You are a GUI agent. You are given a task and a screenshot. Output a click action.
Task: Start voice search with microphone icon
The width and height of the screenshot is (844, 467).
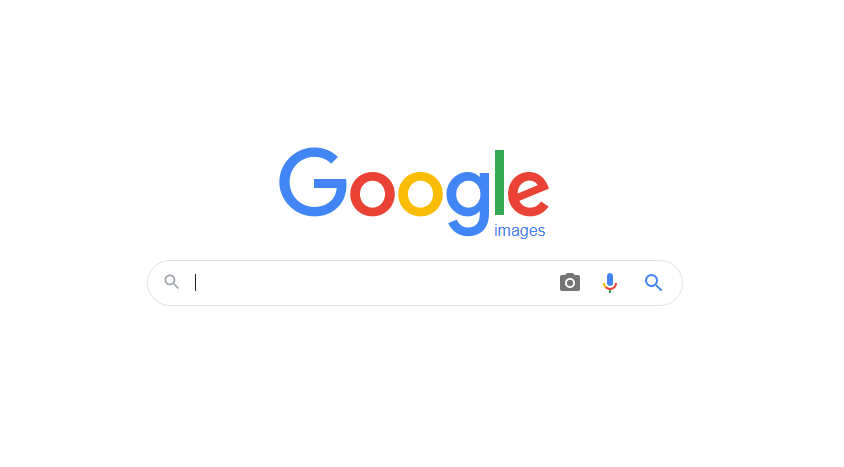[x=609, y=282]
